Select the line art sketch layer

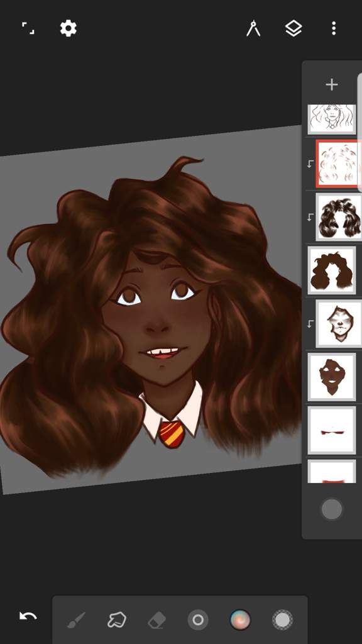332,119
